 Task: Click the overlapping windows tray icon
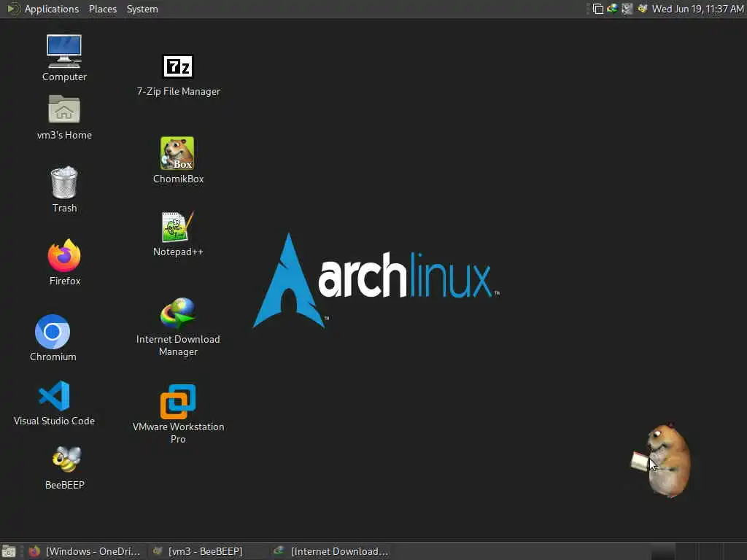[x=597, y=9]
